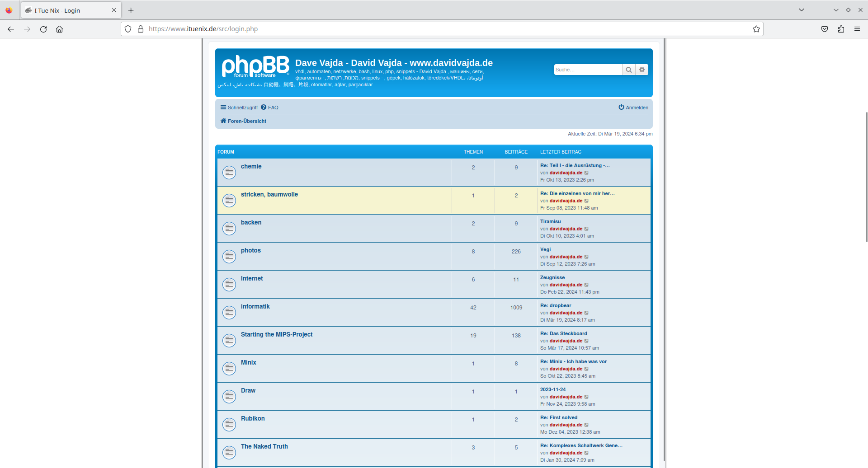Click the page vertical scrollbar

pyautogui.click(x=866, y=176)
